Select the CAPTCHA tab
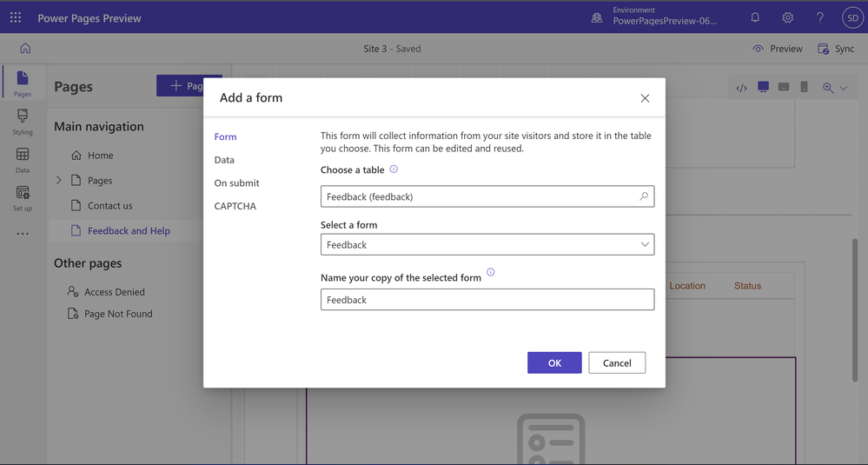Viewport: 868px width, 465px height. click(235, 206)
